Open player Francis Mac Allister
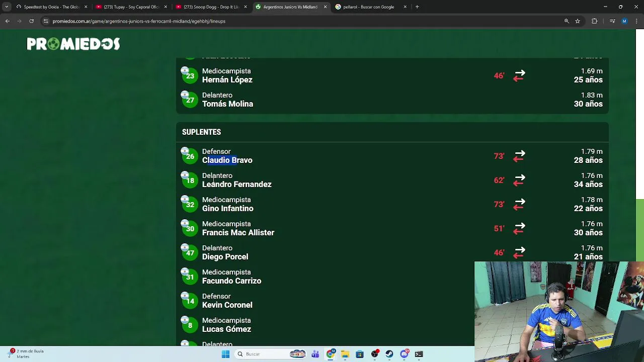 click(238, 232)
